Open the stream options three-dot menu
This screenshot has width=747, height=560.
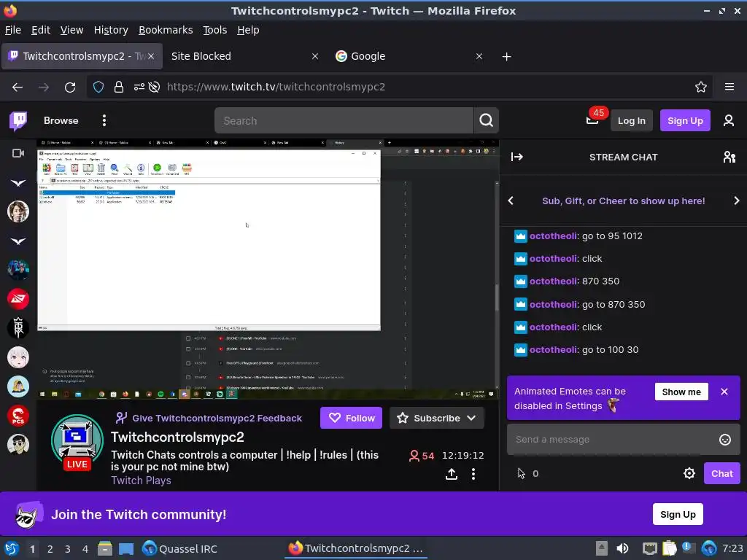pos(473,474)
